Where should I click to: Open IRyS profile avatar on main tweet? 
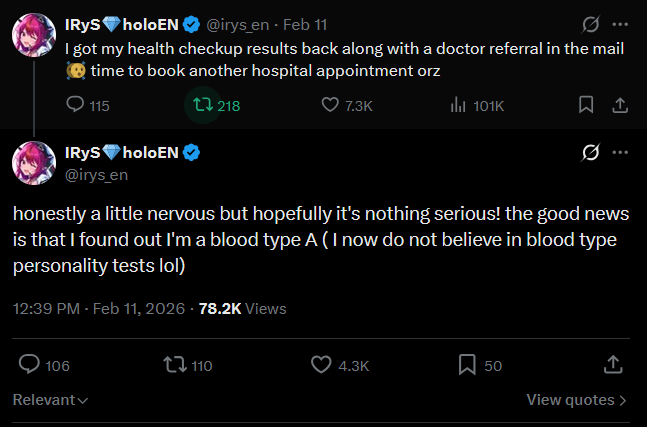pyautogui.click(x=34, y=163)
